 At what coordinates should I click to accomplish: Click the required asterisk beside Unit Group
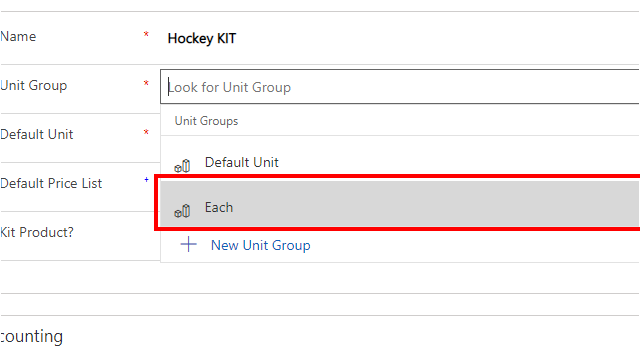tap(146, 83)
